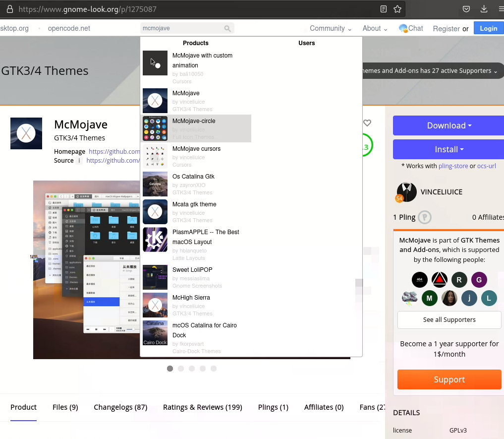Screen dimensions: 504x439
Task: Click the Pling P coin icon
Action: point(425,217)
